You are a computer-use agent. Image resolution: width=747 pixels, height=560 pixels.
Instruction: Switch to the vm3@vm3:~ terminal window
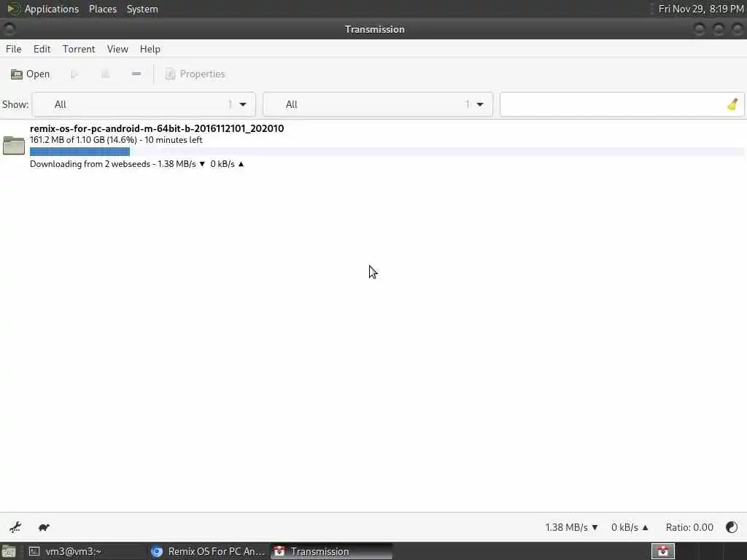click(x=86, y=551)
